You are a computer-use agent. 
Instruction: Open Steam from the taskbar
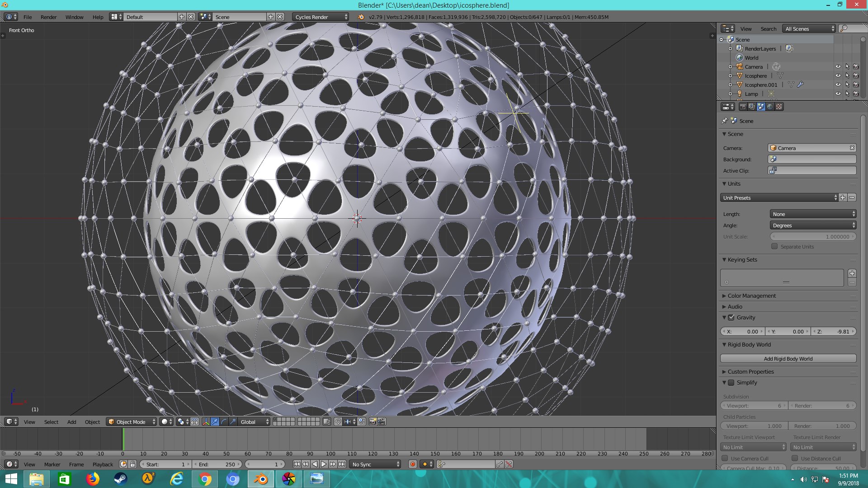click(x=121, y=479)
